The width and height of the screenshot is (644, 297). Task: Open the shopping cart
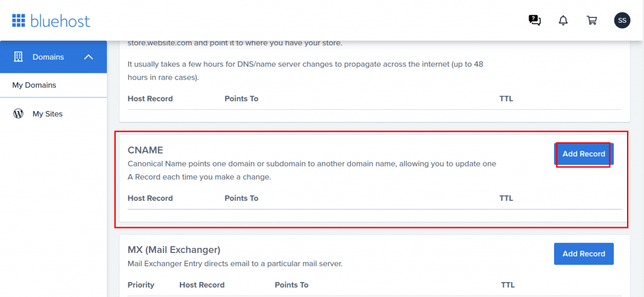pyautogui.click(x=591, y=20)
